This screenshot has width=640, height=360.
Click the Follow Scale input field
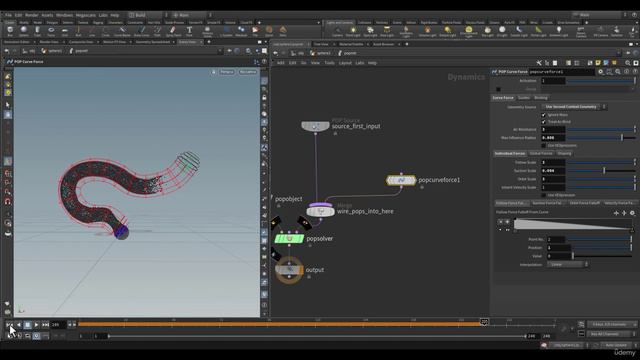pos(553,162)
